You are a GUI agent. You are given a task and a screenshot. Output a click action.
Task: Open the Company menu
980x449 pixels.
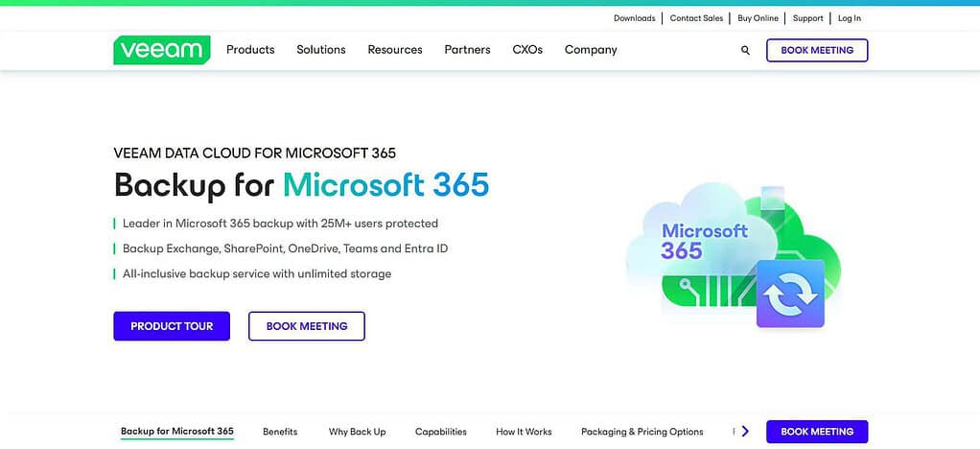pos(591,50)
